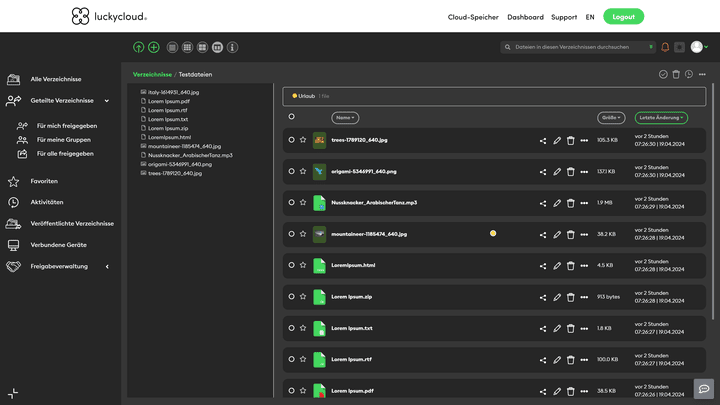The image size is (720, 405).
Task: Star Lorem Ipsum.zip as favorite
Action: (x=303, y=297)
